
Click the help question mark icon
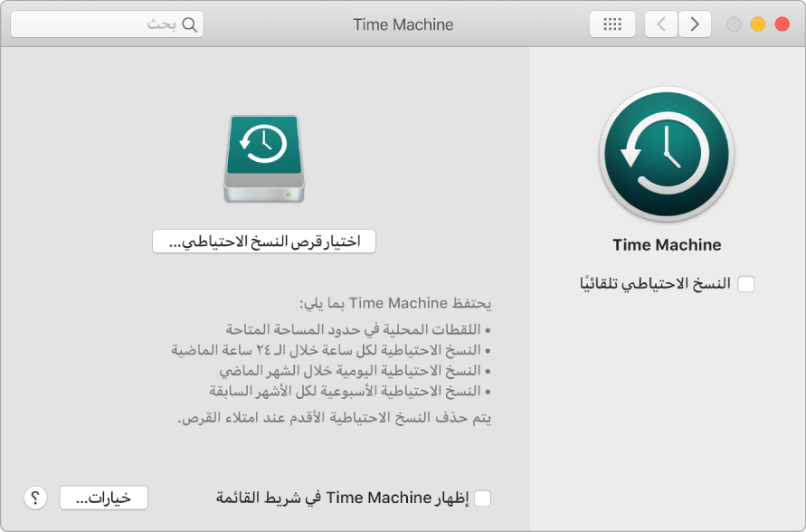34,498
